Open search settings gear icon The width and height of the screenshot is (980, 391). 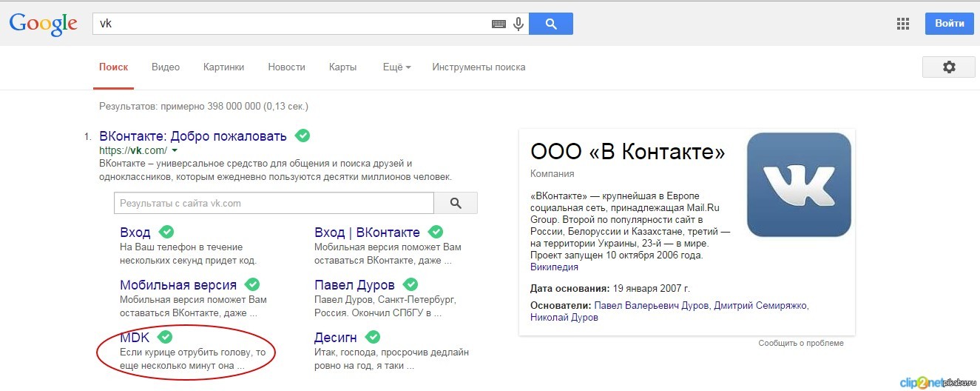(x=949, y=67)
